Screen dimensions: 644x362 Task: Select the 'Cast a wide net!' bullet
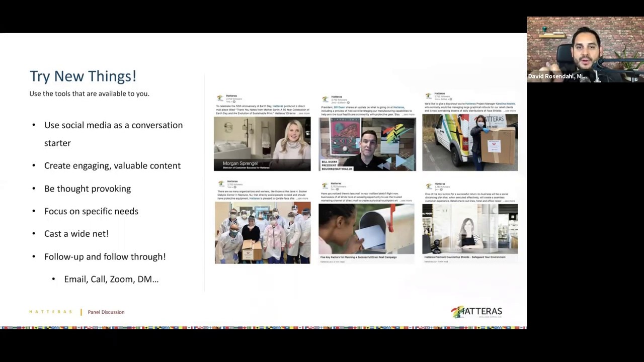coord(76,233)
